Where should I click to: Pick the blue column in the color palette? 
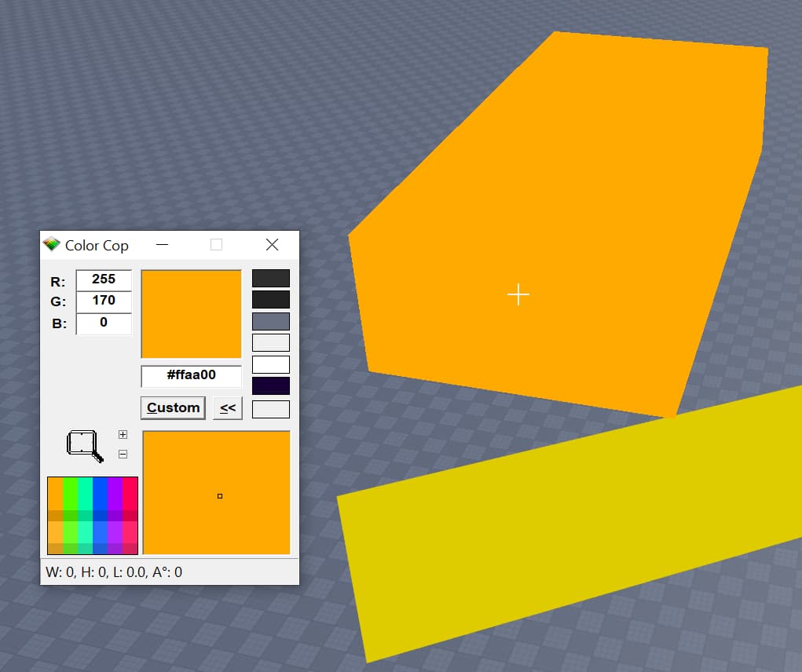101,515
